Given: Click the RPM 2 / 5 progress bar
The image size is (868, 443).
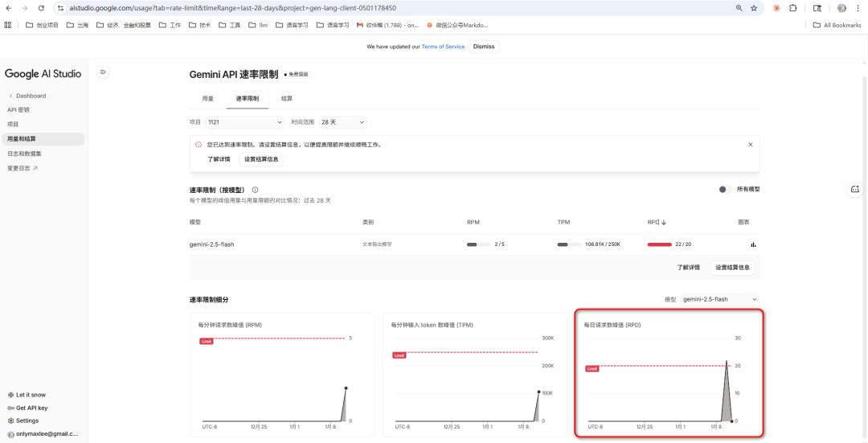Looking at the screenshot, I should coord(479,244).
